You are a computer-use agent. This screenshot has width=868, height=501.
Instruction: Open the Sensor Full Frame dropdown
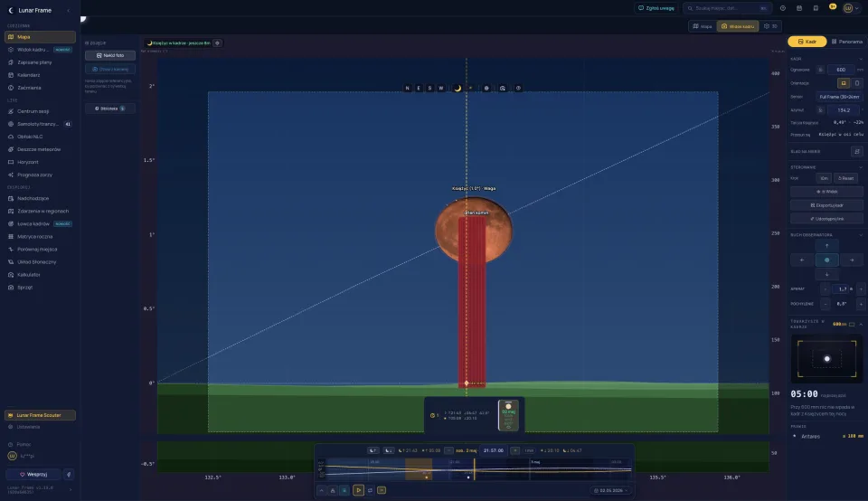839,97
